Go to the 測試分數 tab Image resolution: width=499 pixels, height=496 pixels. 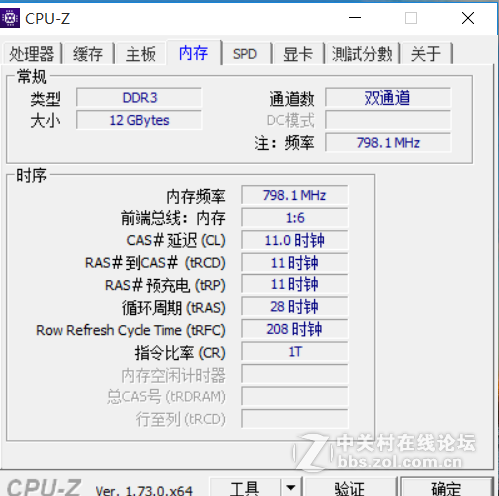click(x=362, y=54)
